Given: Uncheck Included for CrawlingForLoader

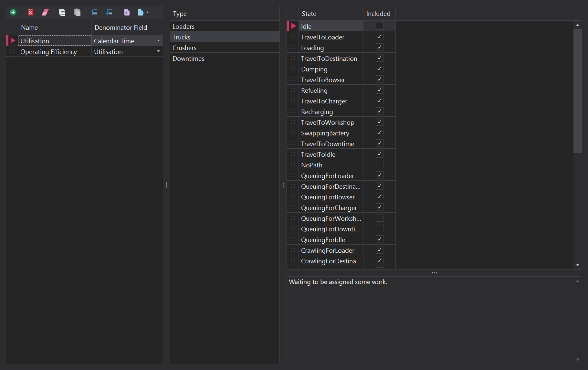Looking at the screenshot, I should pyautogui.click(x=380, y=250).
